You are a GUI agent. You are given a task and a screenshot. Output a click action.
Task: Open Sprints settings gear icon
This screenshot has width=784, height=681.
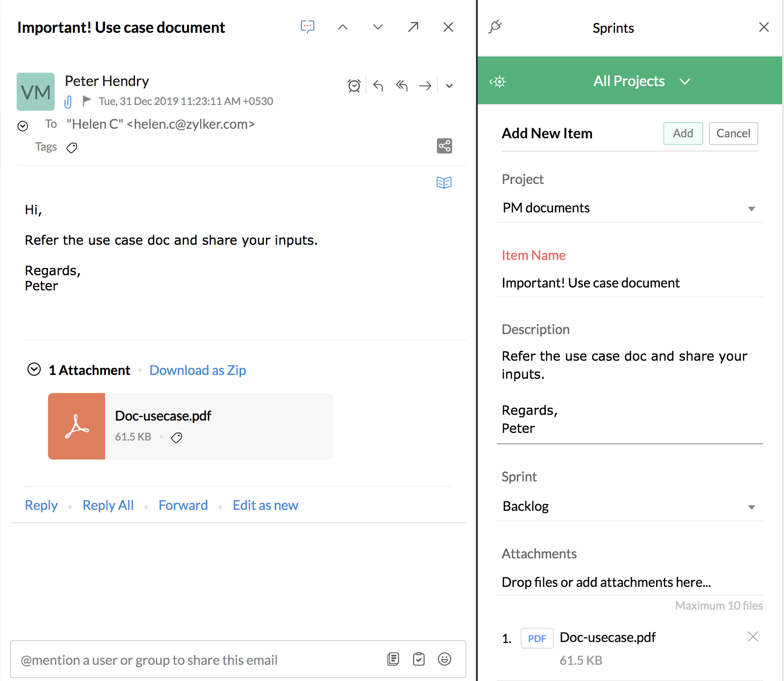(498, 82)
